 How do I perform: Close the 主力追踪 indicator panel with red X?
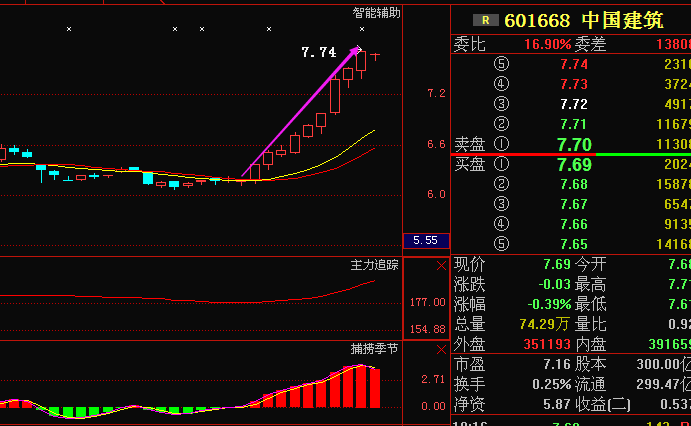441,266
